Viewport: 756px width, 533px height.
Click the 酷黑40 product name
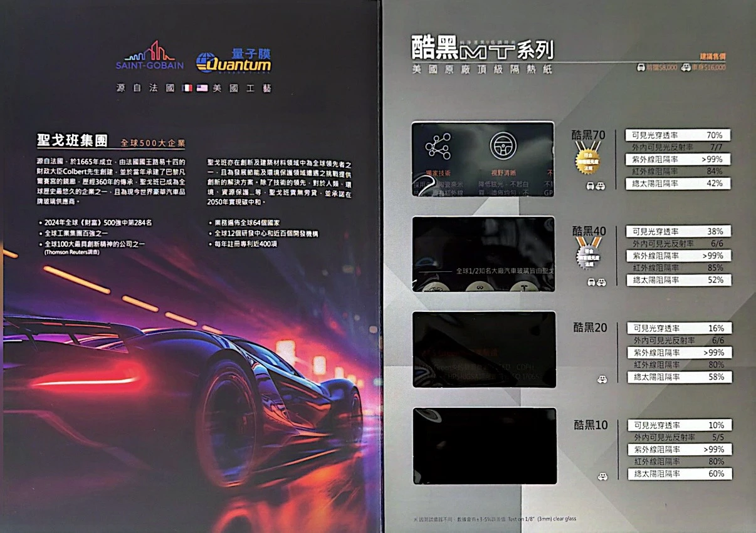point(589,230)
